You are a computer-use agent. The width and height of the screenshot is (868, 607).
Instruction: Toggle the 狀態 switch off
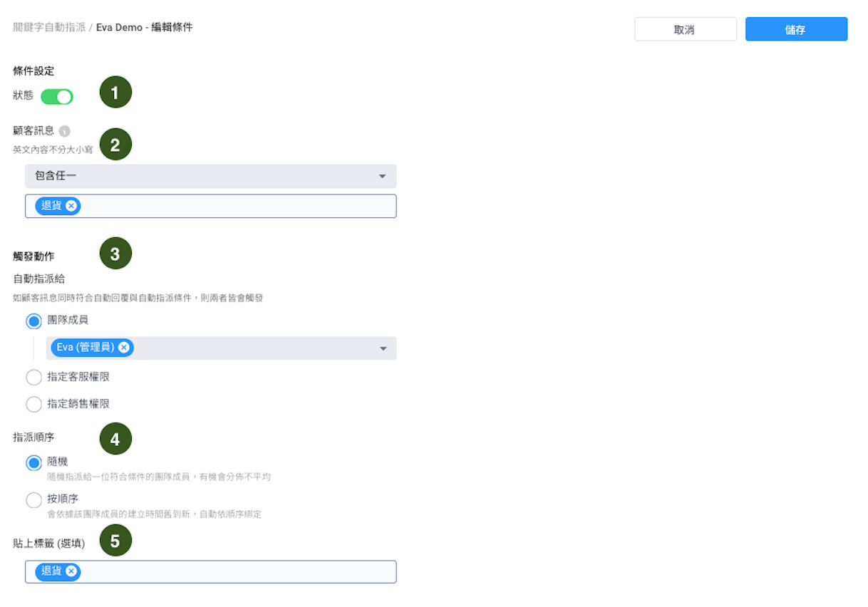click(57, 96)
